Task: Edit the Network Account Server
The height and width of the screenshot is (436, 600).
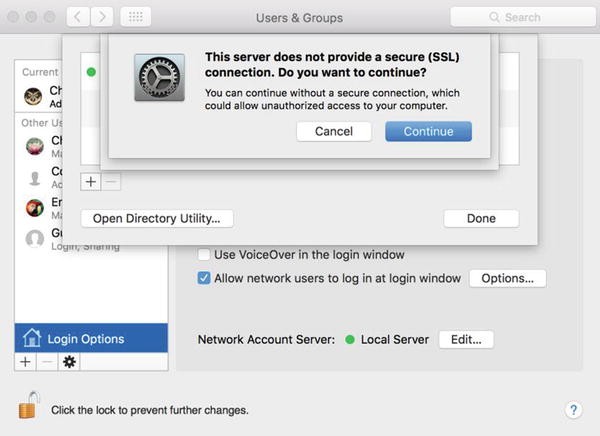Action: pyautogui.click(x=466, y=340)
